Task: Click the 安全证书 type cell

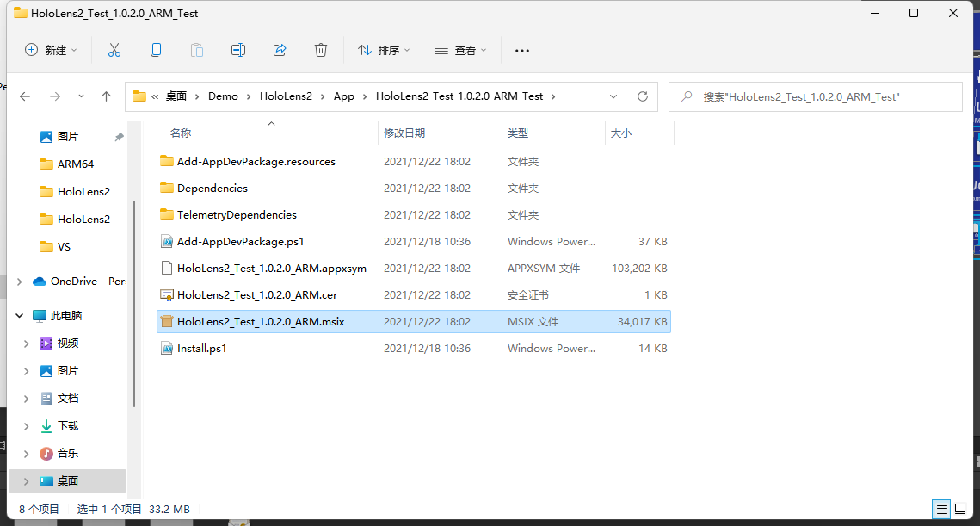Action: [x=528, y=294]
